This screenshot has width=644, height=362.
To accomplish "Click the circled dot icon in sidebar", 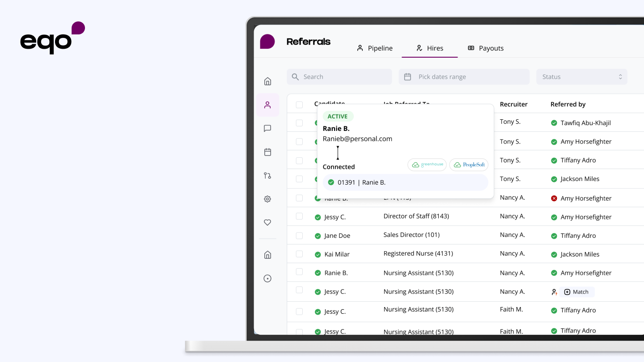I will coord(267,278).
